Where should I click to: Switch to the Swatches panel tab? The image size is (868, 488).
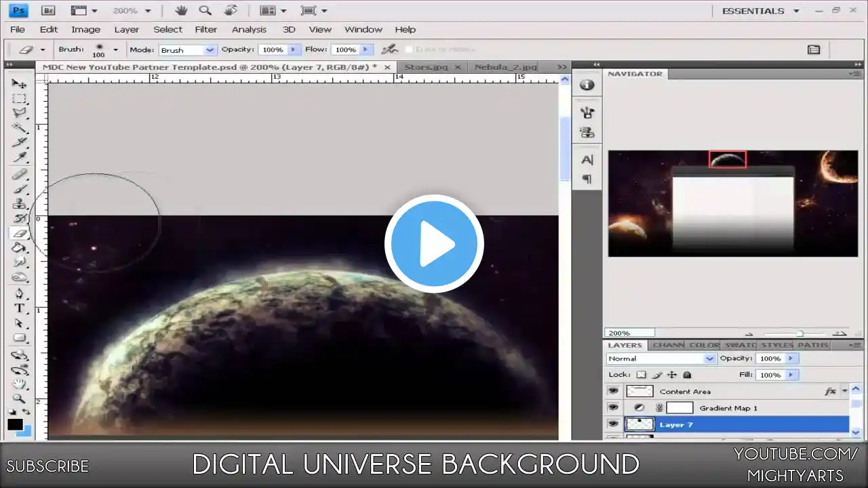740,345
